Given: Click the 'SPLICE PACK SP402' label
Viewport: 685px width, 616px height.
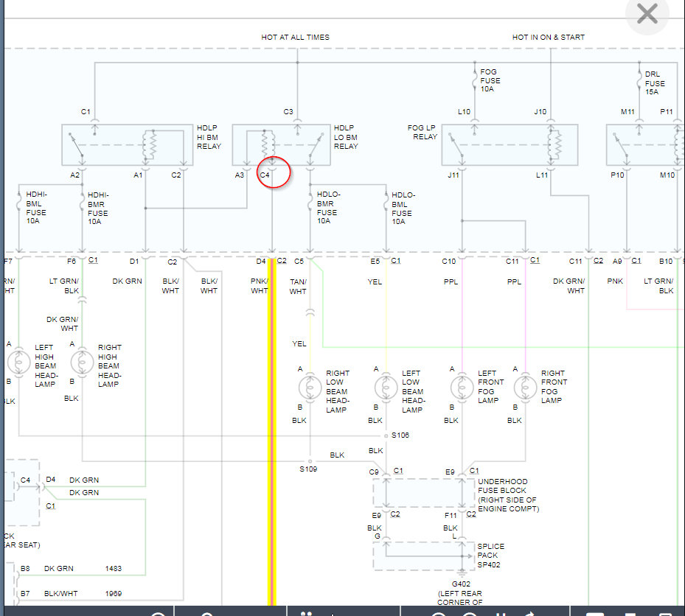Looking at the screenshot, I should coord(490,556).
